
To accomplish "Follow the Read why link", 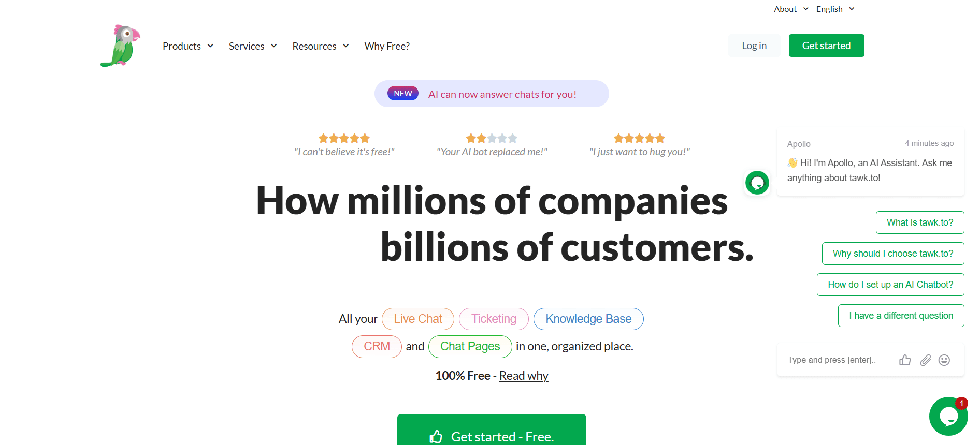I will tap(524, 376).
